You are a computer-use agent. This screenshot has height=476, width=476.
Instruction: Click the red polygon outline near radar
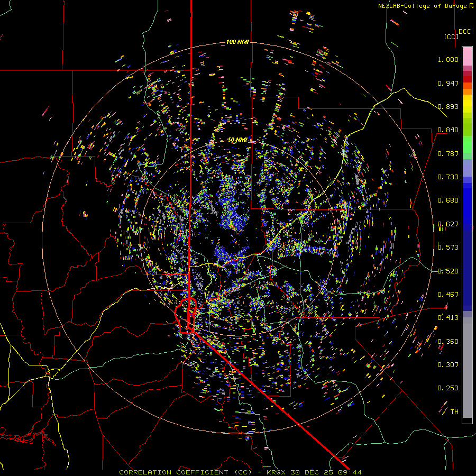185,316
